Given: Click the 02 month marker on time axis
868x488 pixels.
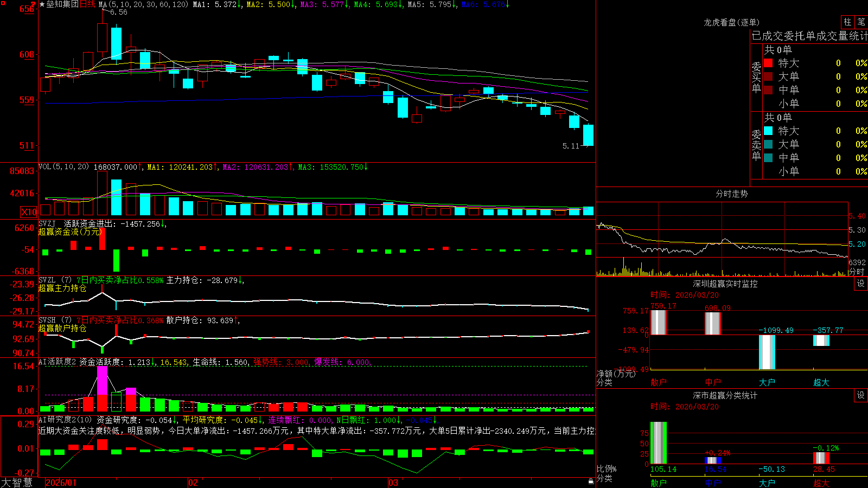Looking at the screenshot, I should pos(193,483).
